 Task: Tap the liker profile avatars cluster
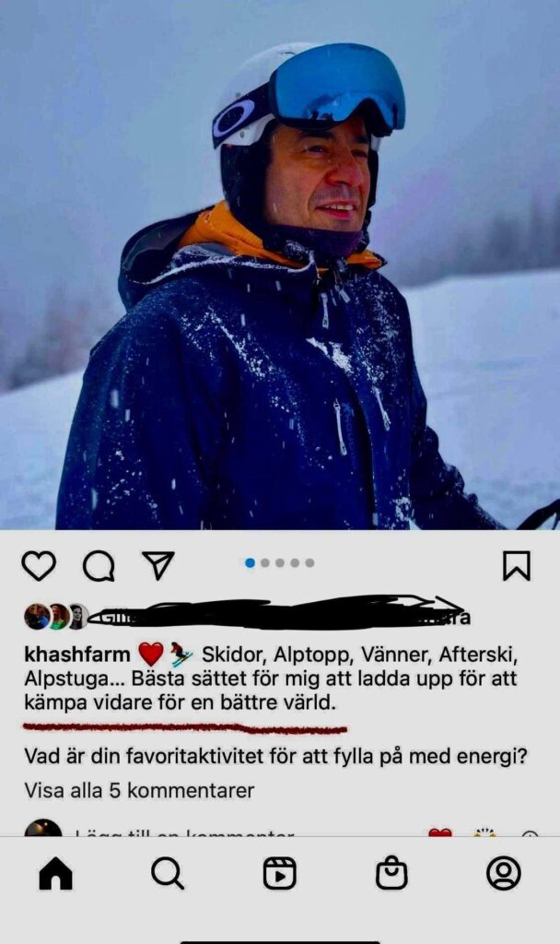pyautogui.click(x=56, y=617)
